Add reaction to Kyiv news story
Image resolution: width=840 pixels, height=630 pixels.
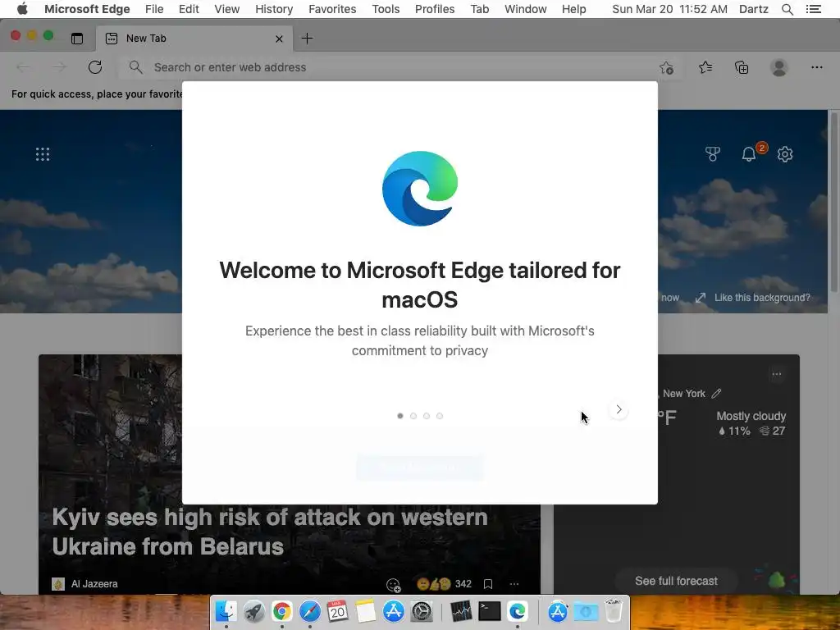coord(393,585)
